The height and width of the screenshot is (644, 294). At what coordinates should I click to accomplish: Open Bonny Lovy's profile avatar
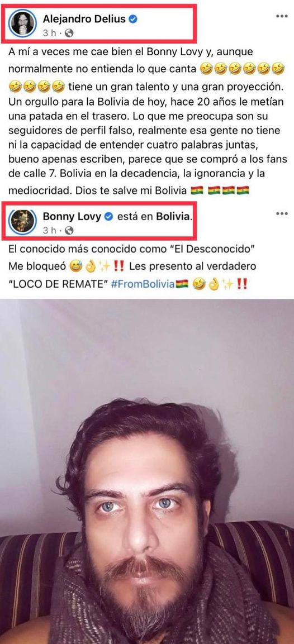pyautogui.click(x=22, y=221)
